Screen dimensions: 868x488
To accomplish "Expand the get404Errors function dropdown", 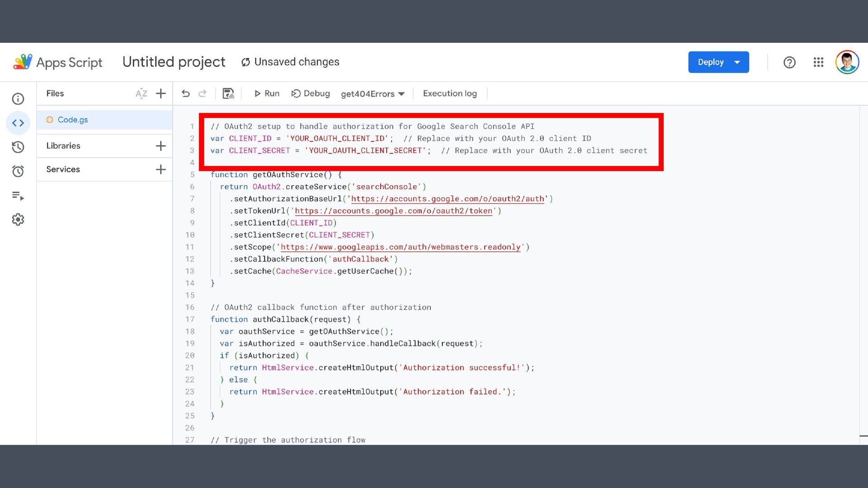I will pyautogui.click(x=373, y=94).
